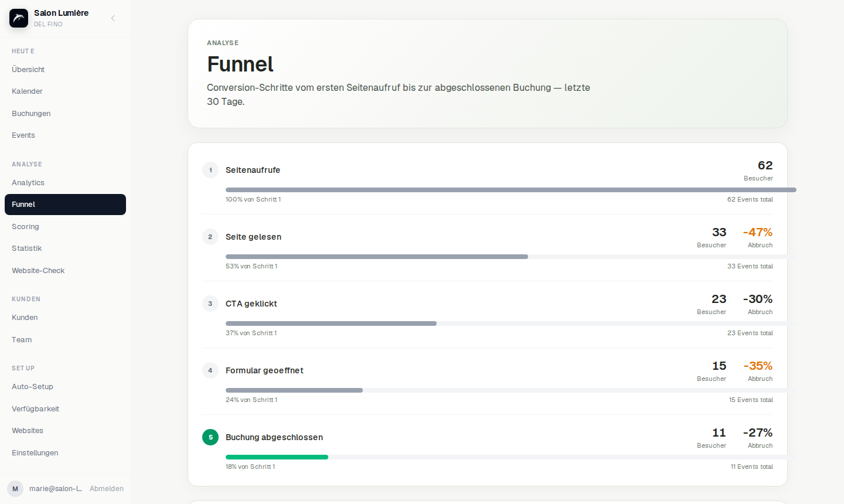The height and width of the screenshot is (504, 844).
Task: Click '11 Events total' text
Action: [x=752, y=467]
